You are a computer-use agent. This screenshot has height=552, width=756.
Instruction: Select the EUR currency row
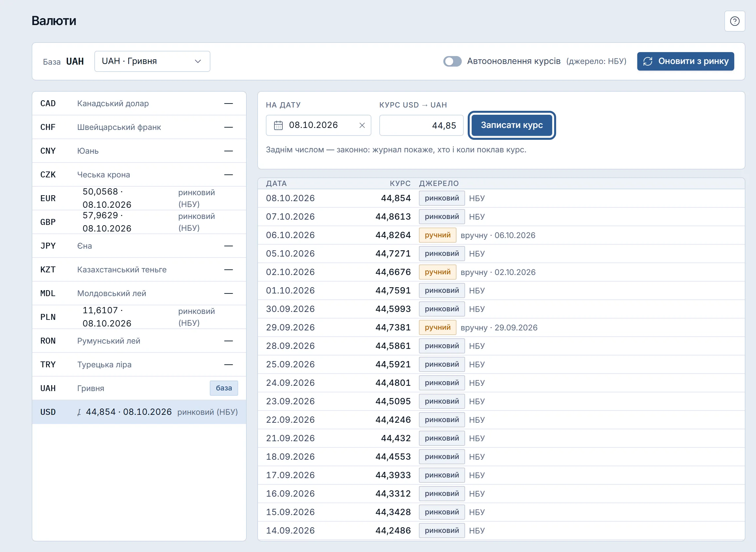coord(139,199)
